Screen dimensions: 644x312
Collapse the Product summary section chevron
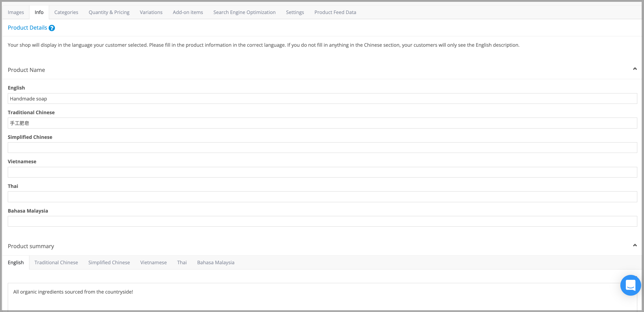[635, 245]
